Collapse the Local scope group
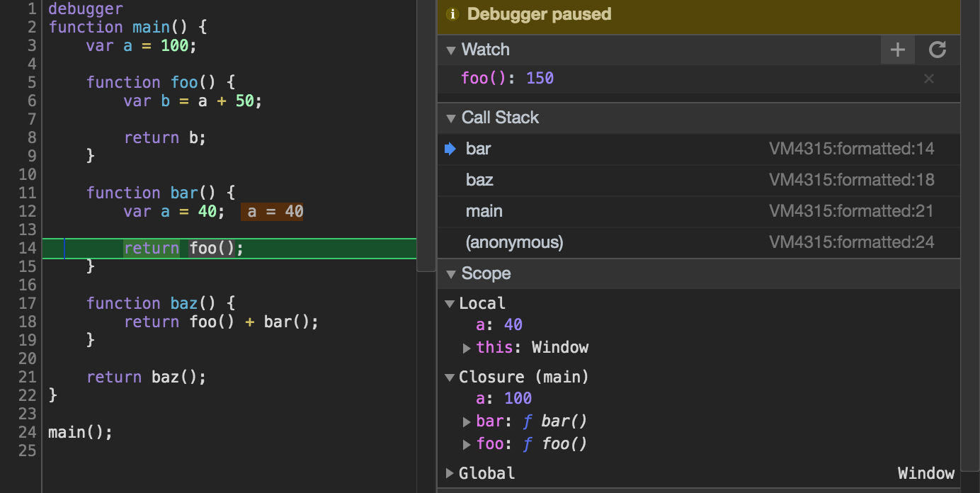The width and height of the screenshot is (980, 493). (x=450, y=304)
